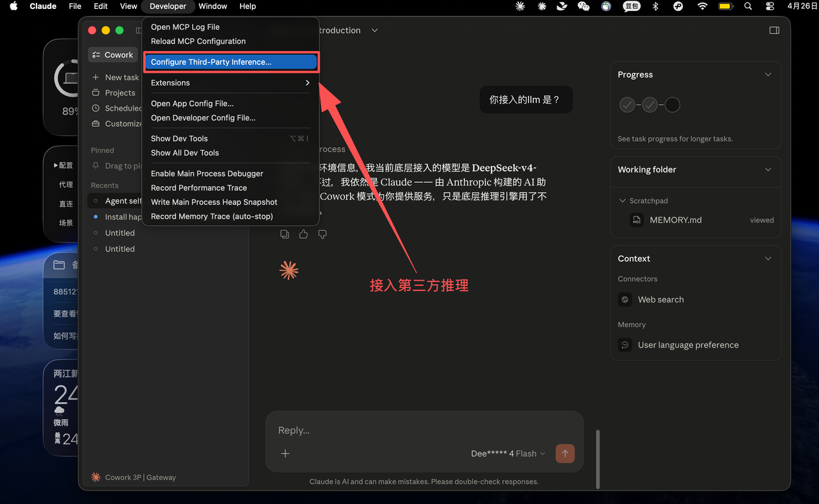Select Configure Third-Party Inference...

click(x=230, y=62)
